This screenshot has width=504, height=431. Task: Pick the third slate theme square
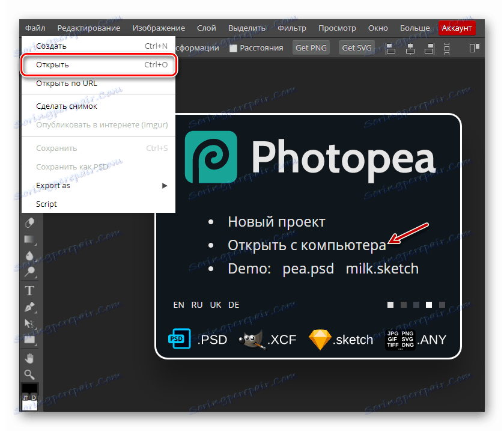pos(416,305)
